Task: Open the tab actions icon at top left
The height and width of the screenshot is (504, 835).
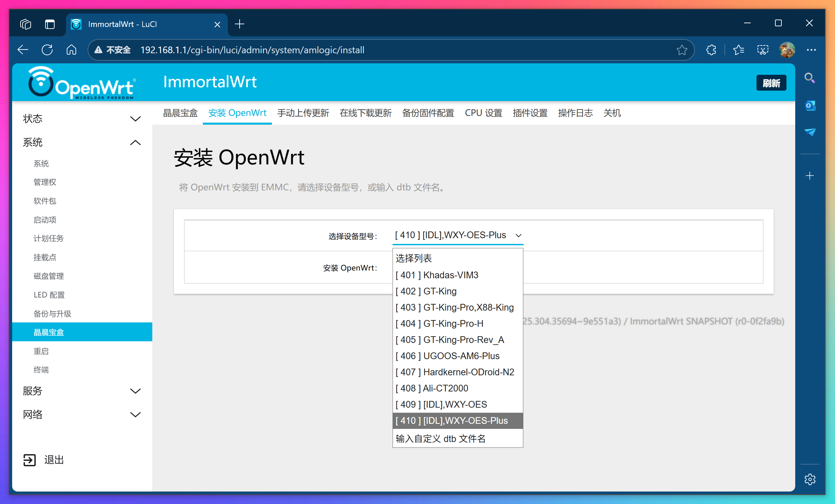Action: click(x=25, y=24)
